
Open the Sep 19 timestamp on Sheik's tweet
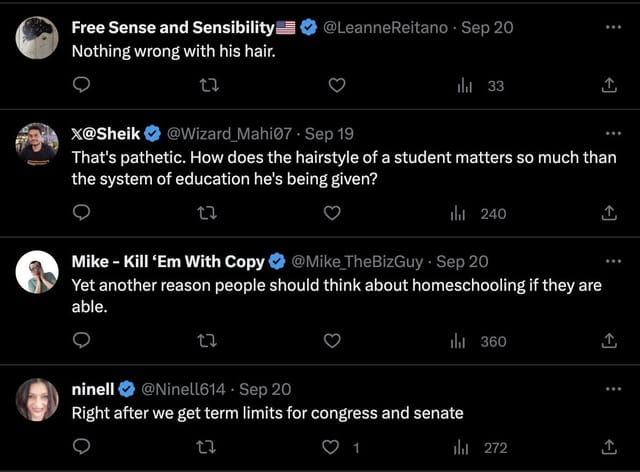pyautogui.click(x=329, y=133)
